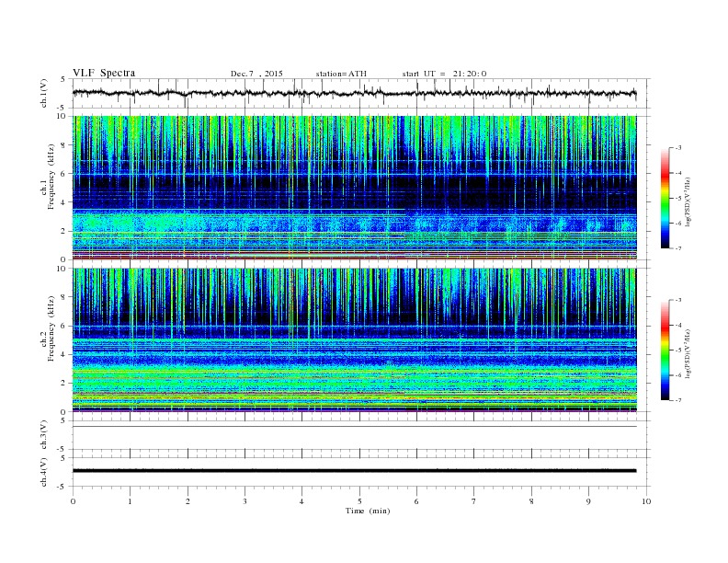Image resolution: width=728 pixels, height=563 pixels.
Task: Select the upper ch.1 spectrogram color bar
Action: pos(665,198)
